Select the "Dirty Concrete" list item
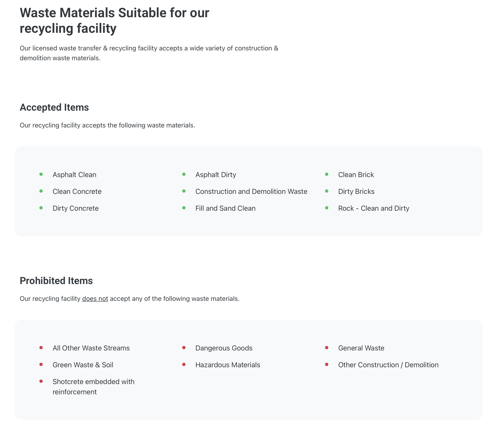497x448 pixels. 75,208
